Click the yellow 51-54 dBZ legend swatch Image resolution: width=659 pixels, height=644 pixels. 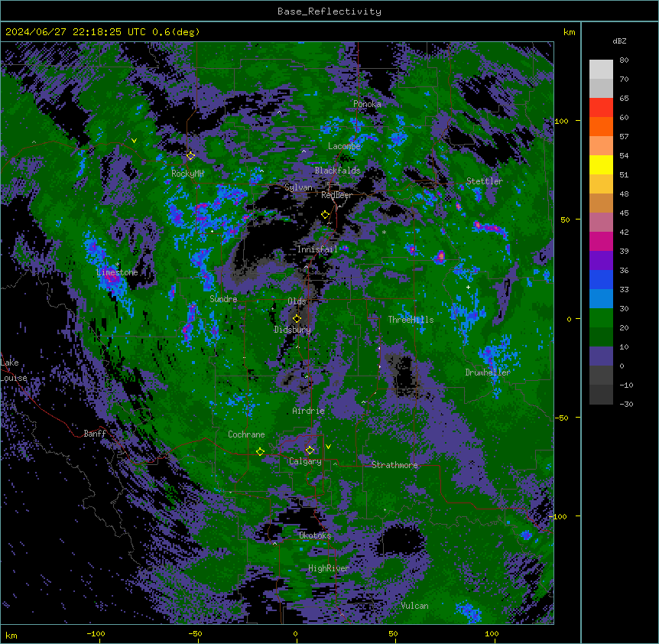601,164
